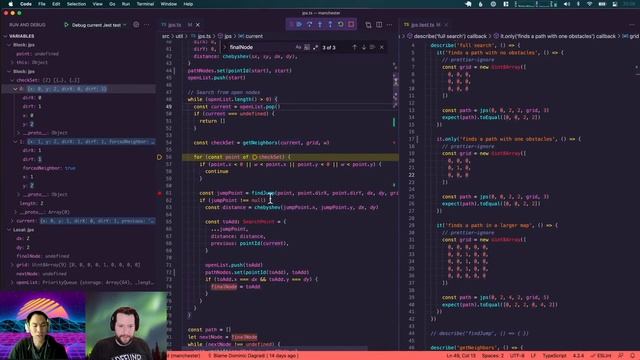The width and height of the screenshot is (640, 360).
Task: Click the Apple menu icon
Action: (x=11, y=4)
